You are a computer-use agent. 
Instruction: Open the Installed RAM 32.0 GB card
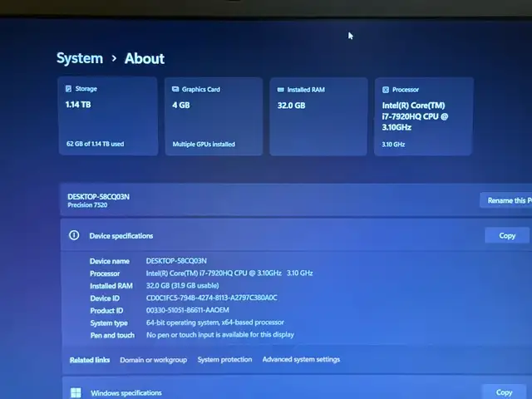[318, 116]
